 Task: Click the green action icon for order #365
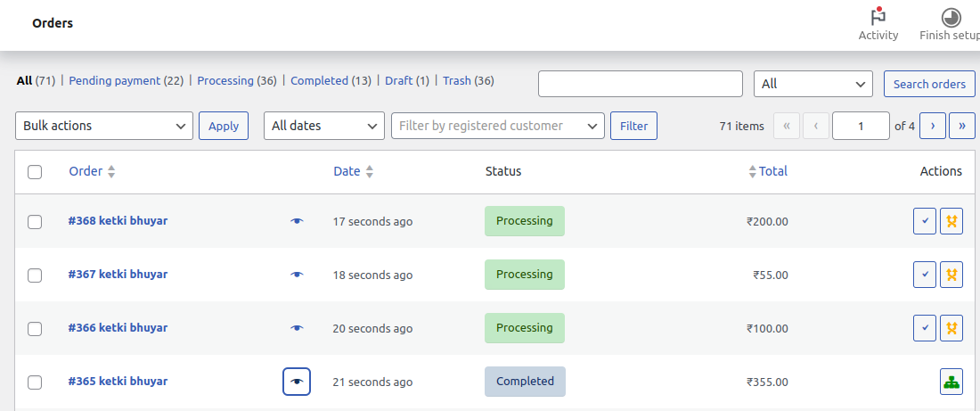coord(951,382)
